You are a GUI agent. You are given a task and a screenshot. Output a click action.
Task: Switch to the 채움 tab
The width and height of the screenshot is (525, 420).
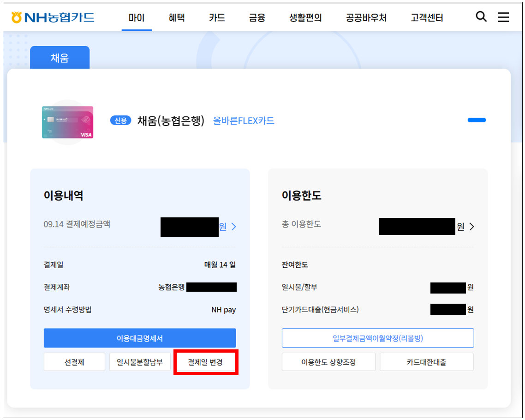(60, 58)
